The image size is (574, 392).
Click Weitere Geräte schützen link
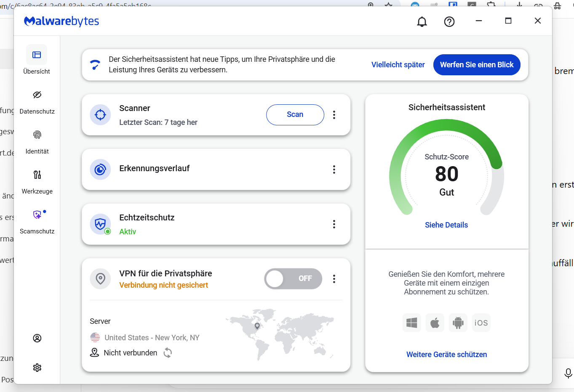pos(446,355)
